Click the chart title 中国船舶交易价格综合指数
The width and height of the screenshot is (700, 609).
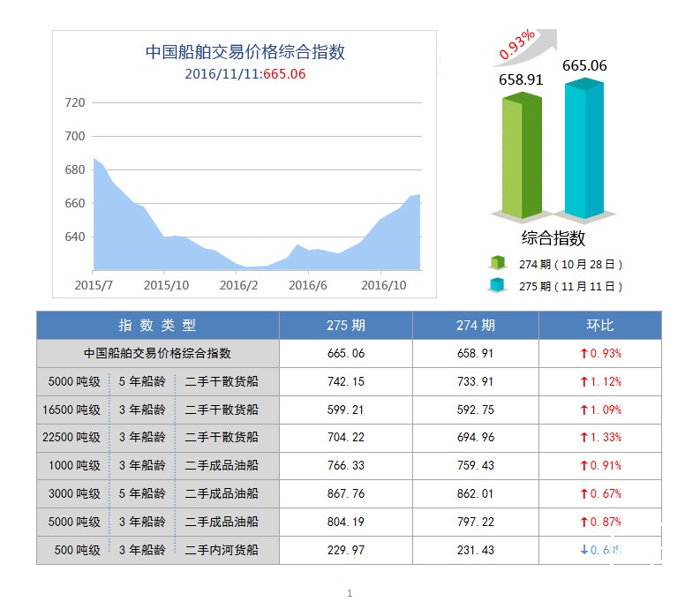point(245,52)
